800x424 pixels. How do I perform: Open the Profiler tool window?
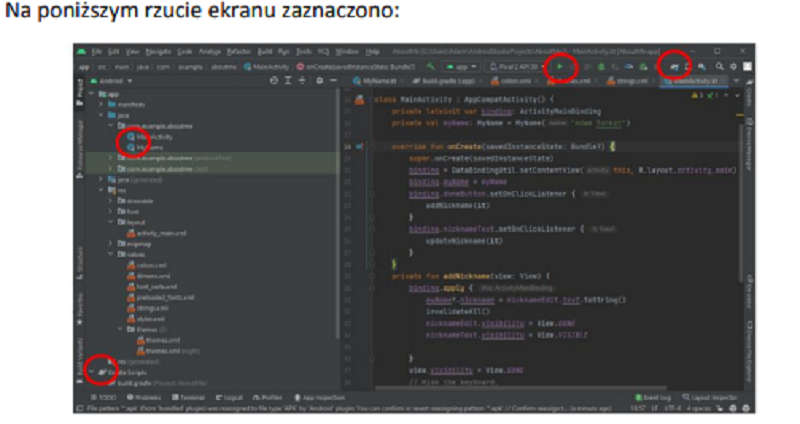pos(267,397)
